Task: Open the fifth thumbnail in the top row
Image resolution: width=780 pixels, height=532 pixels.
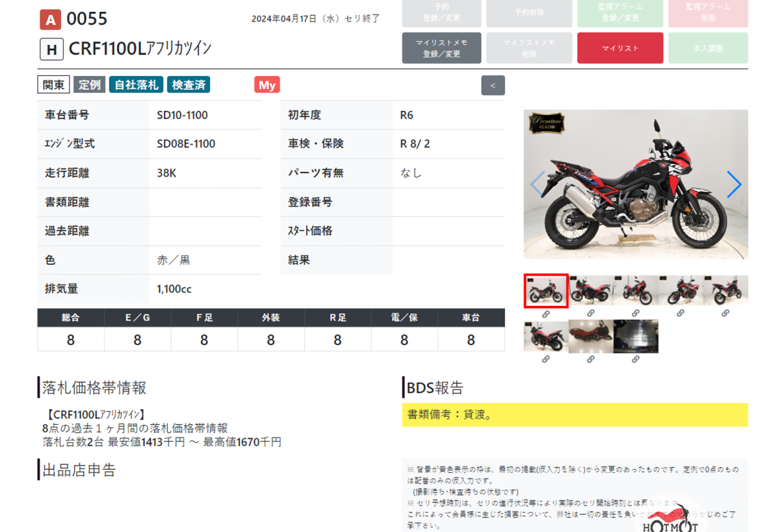Action: (725, 290)
